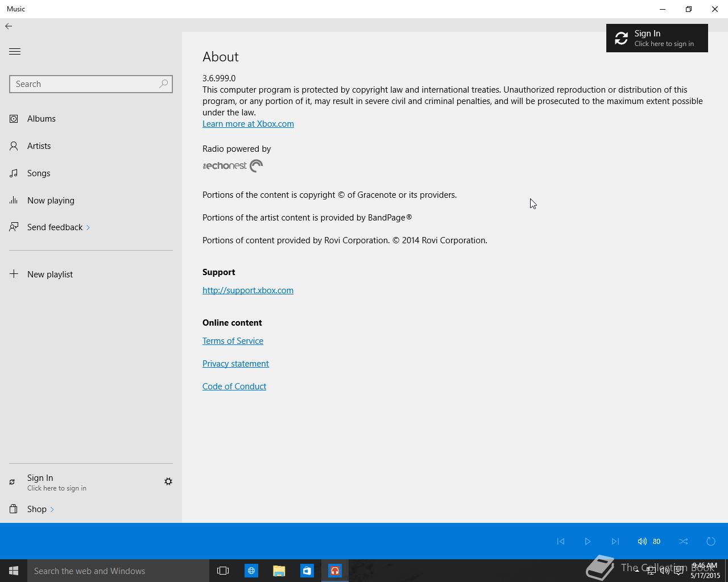The image size is (728, 582).
Task: Click the Music app taskbar icon
Action: [334, 571]
